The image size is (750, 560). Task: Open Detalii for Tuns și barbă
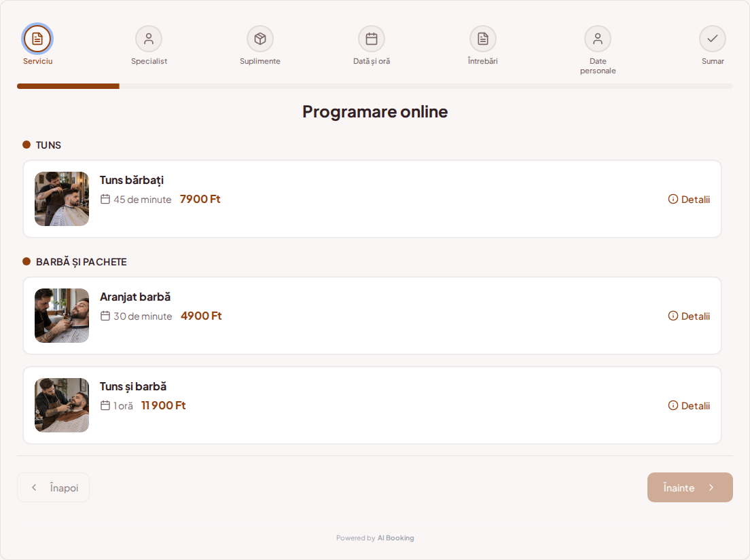689,406
